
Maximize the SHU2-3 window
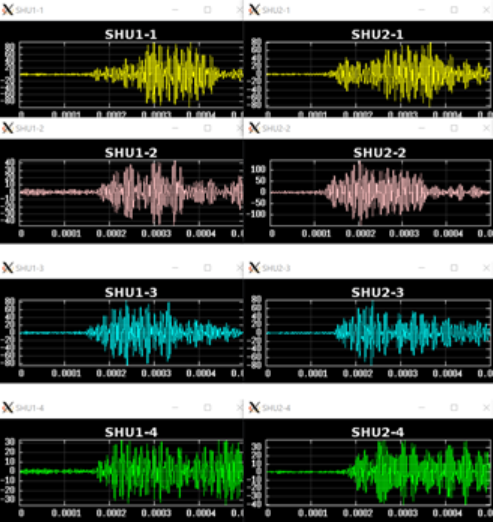(x=454, y=268)
